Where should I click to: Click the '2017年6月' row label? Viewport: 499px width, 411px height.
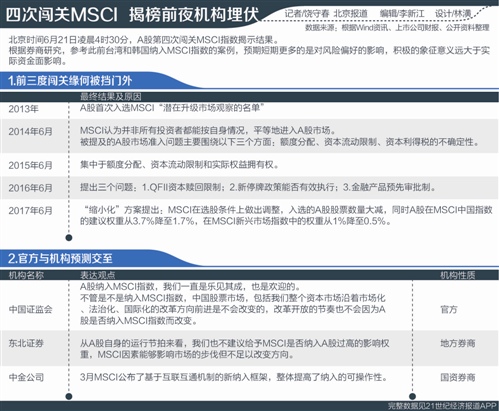(x=30, y=210)
